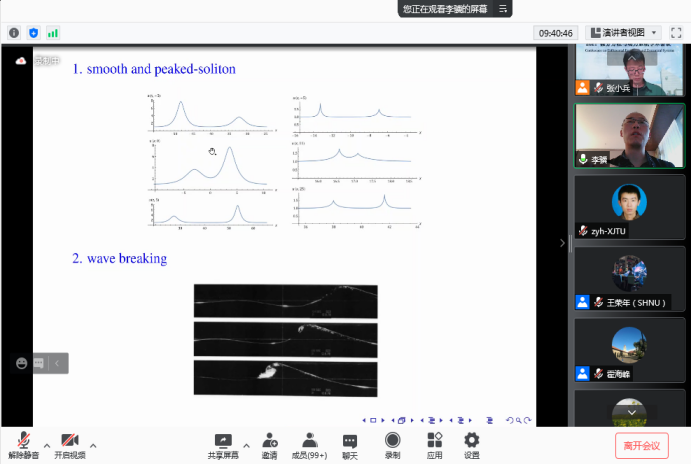Click Leave Meeting (离开会议) button

pyautogui.click(x=641, y=445)
